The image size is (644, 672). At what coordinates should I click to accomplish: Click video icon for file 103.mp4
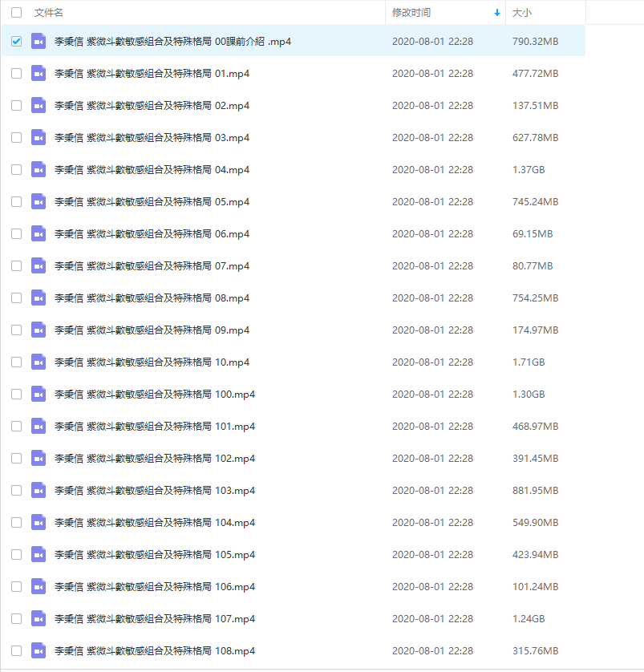coord(38,490)
